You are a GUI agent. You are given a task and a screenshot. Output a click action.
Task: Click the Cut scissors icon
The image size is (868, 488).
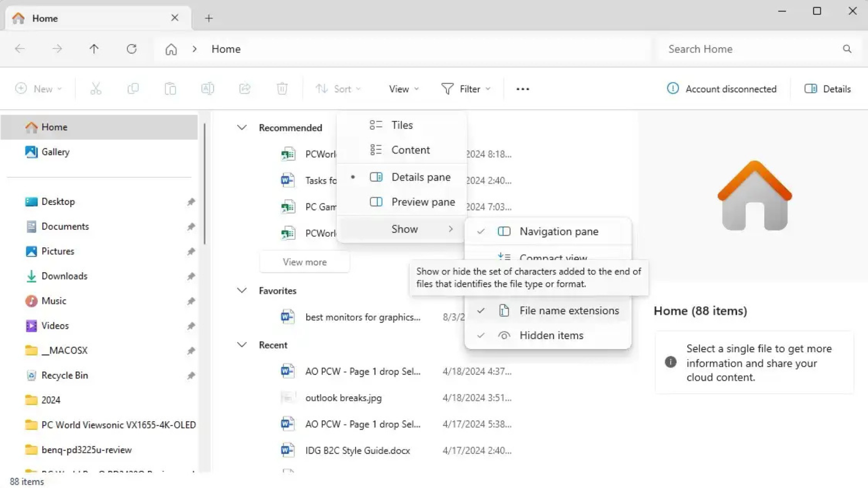[96, 89]
